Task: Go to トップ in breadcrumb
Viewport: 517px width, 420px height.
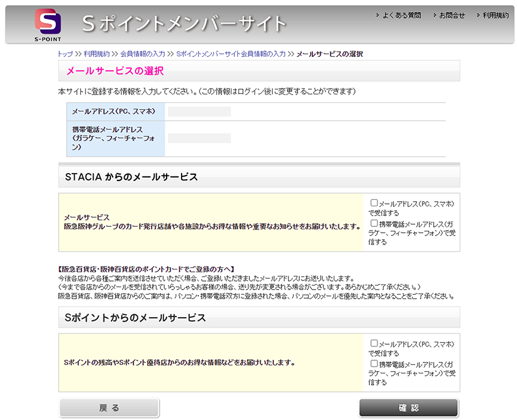Action: point(65,54)
